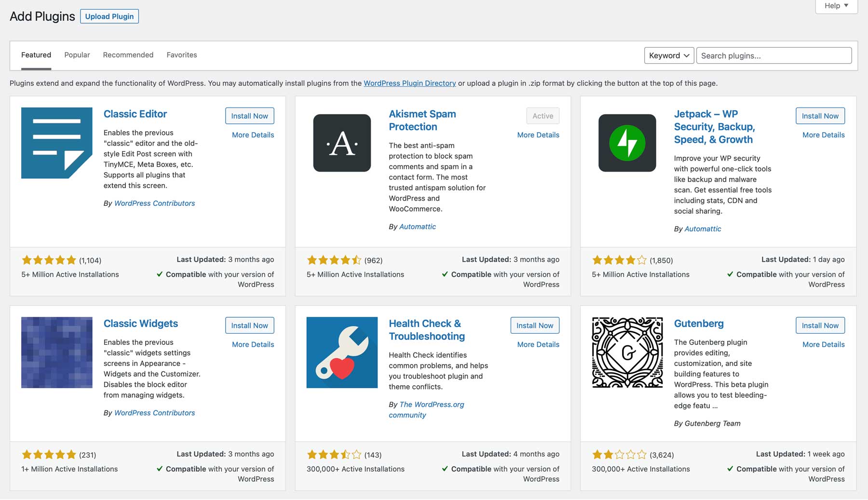Click the green Jetpack logo
This screenshot has width=868, height=500.
tap(627, 143)
